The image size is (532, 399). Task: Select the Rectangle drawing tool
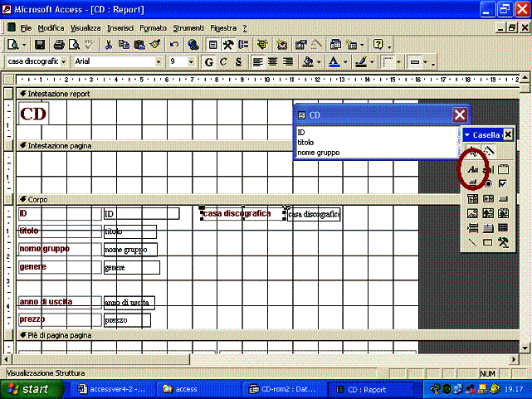(488, 242)
